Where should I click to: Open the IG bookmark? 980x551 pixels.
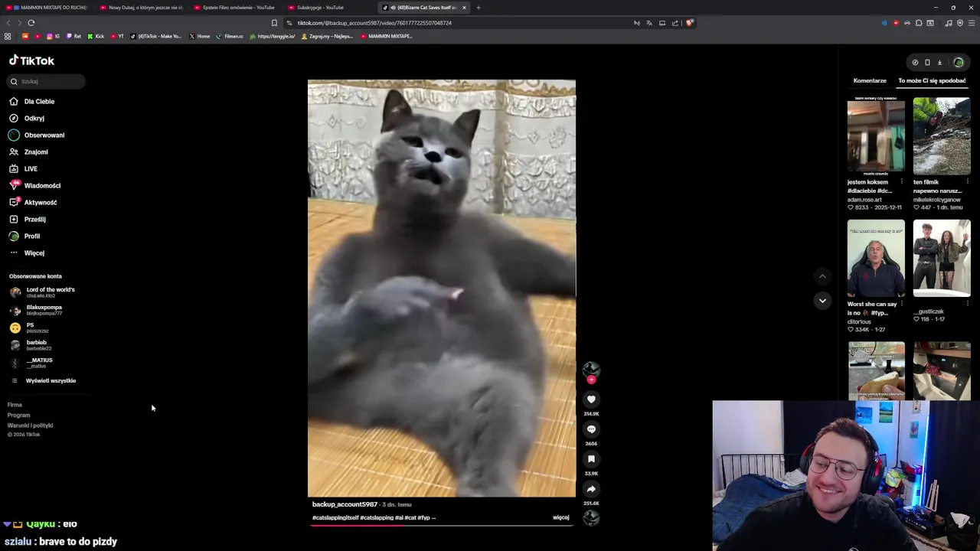pyautogui.click(x=53, y=36)
